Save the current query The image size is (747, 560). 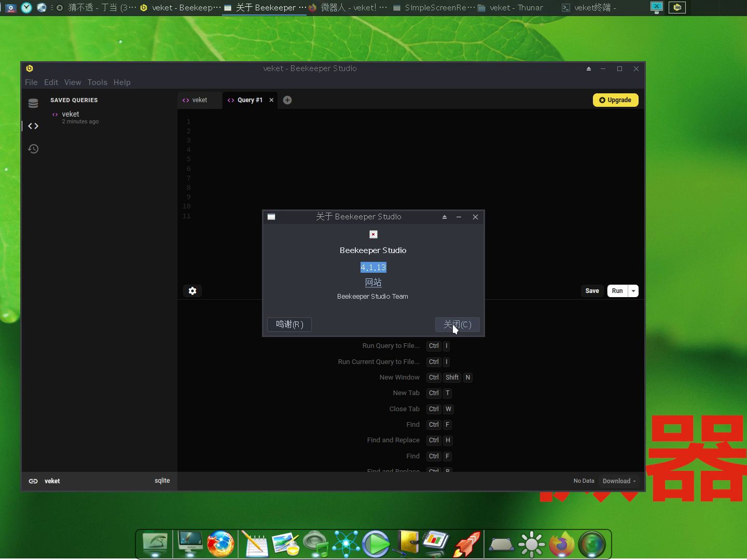592,291
